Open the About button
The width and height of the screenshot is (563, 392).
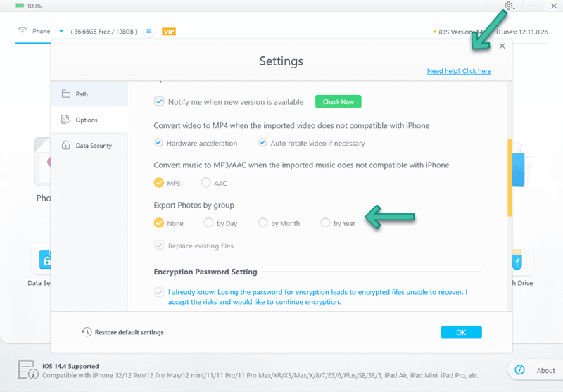534,370
